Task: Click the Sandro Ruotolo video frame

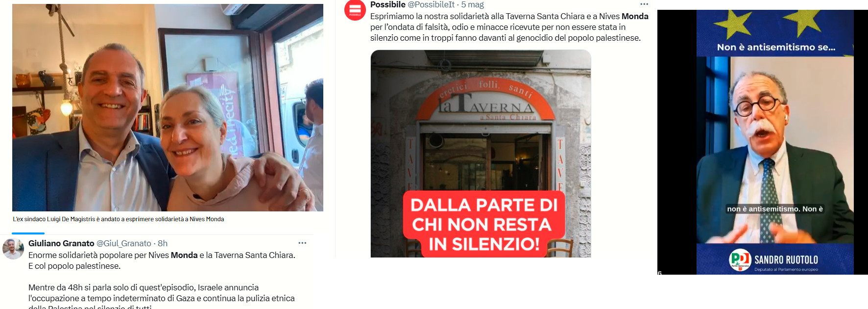Action: coord(775,142)
